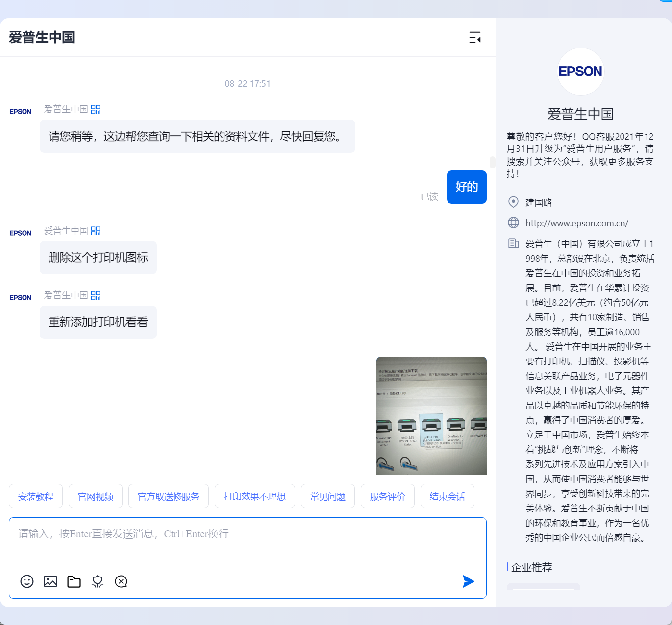Click the 建国路 address text
672x625 pixels.
539,202
